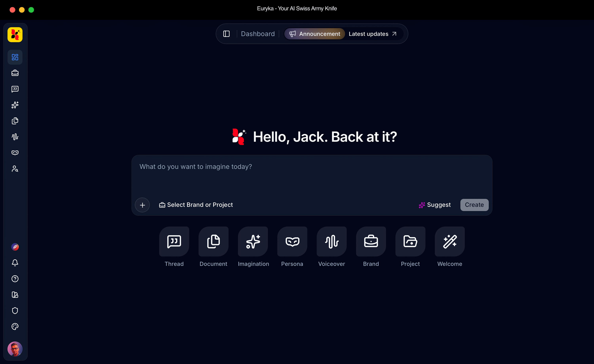Open notifications bell icon
Viewport: 594px width, 364px height.
click(x=15, y=263)
